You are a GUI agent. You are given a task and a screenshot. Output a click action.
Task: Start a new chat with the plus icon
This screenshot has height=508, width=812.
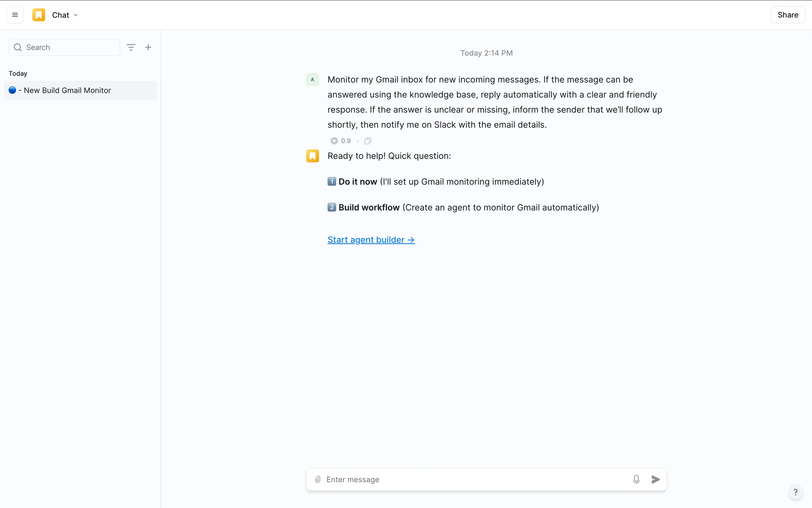[x=148, y=47]
